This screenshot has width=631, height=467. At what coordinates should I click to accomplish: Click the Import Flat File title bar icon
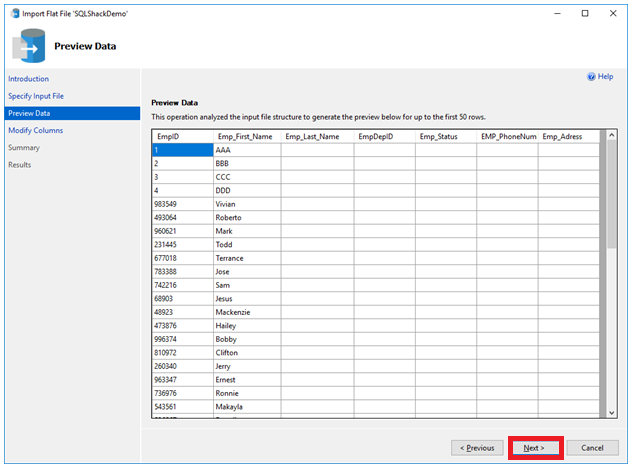click(13, 13)
